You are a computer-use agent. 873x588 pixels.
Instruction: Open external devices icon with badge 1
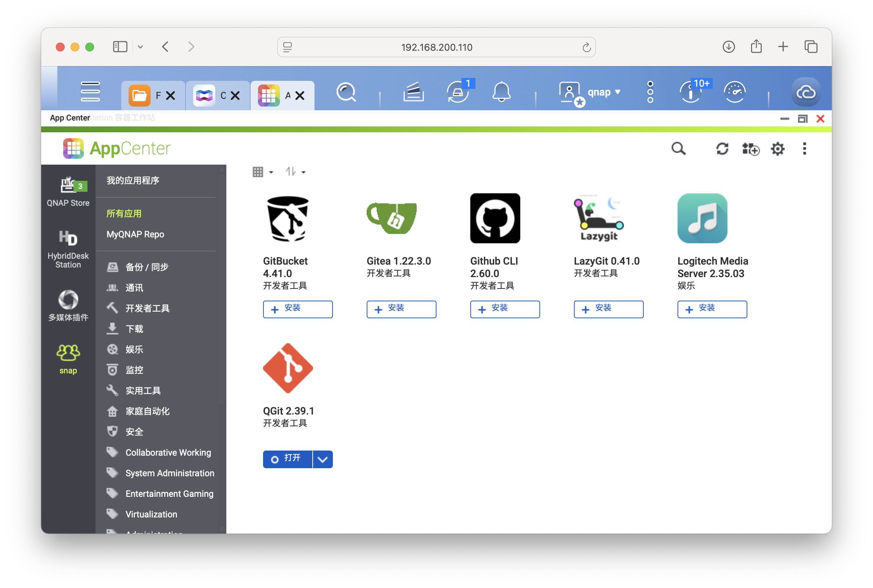(x=458, y=92)
